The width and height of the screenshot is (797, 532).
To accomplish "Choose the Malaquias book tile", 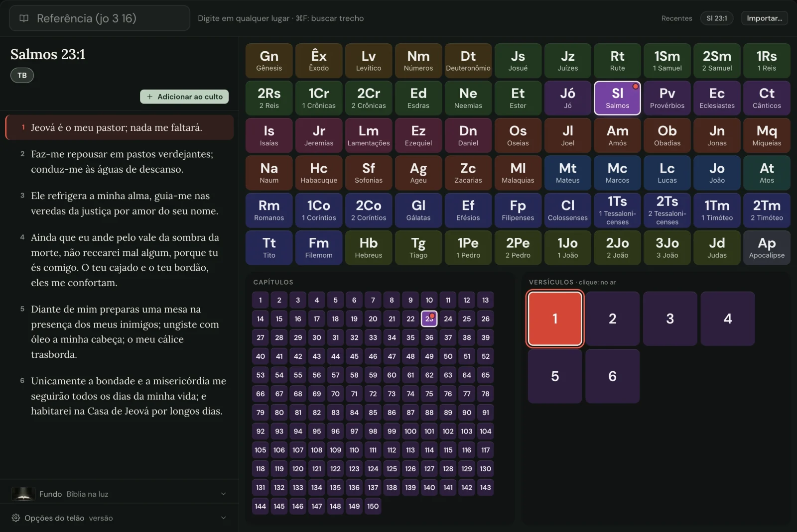I will (518, 173).
